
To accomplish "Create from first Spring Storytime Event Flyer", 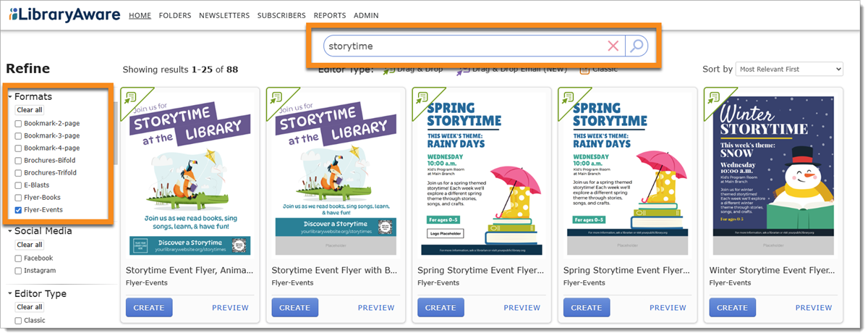I will click(x=441, y=308).
